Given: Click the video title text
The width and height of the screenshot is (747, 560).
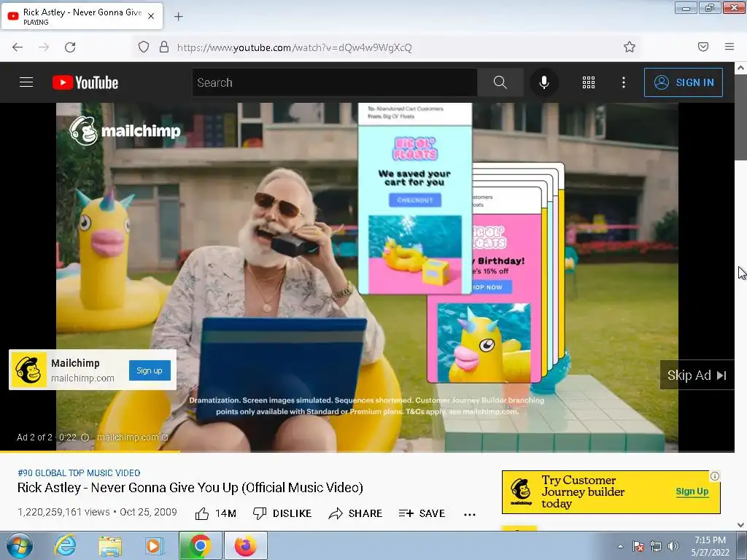Looking at the screenshot, I should [x=190, y=488].
